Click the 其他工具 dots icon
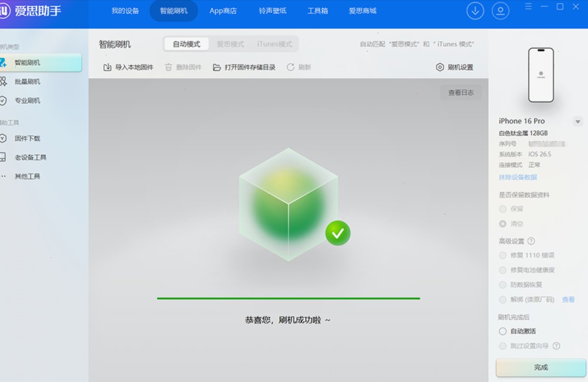This screenshot has height=382, width=588. (3, 176)
